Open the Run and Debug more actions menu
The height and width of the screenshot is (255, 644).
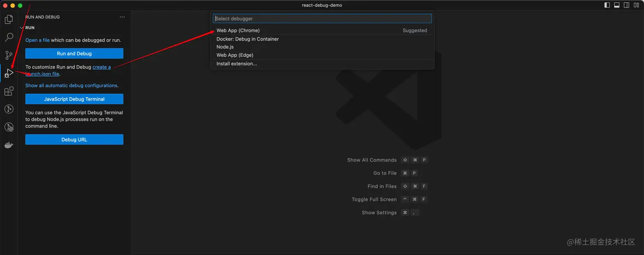(x=122, y=17)
